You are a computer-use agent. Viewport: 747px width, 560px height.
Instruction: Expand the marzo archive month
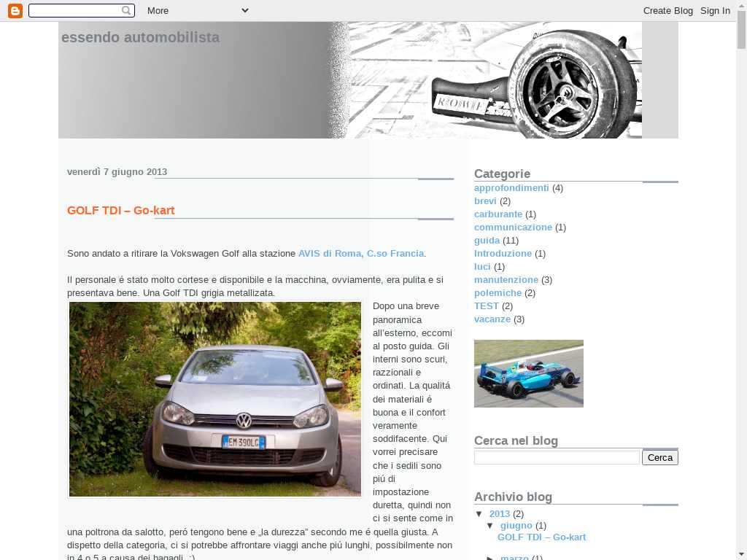[x=491, y=559]
